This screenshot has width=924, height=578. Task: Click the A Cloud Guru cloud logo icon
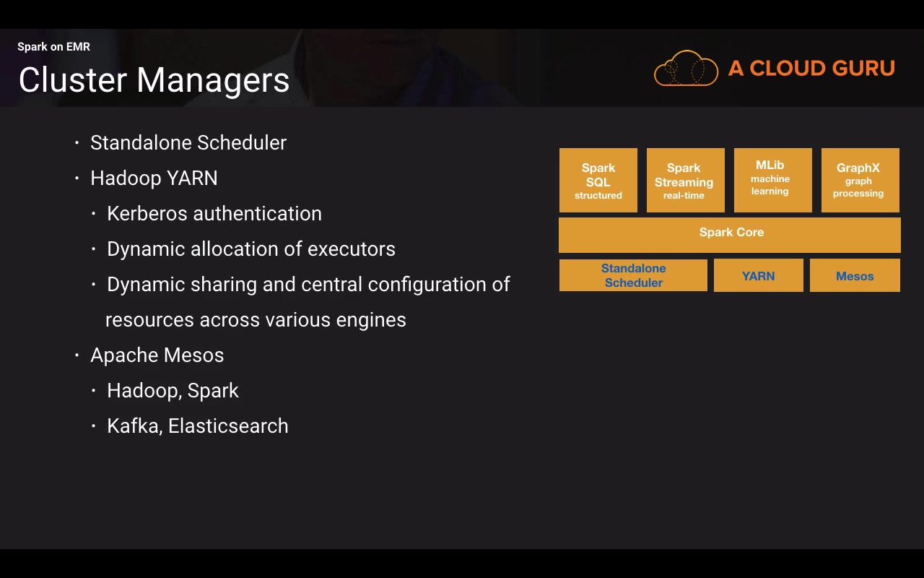[x=686, y=69]
